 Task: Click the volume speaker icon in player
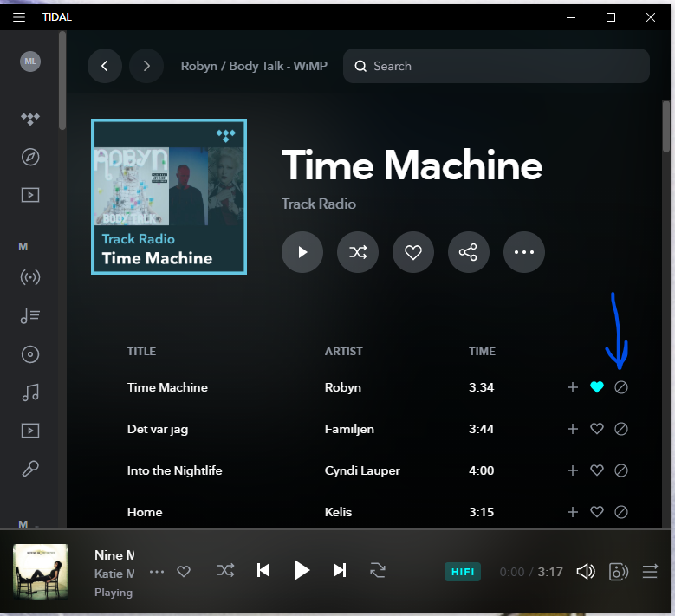point(586,571)
